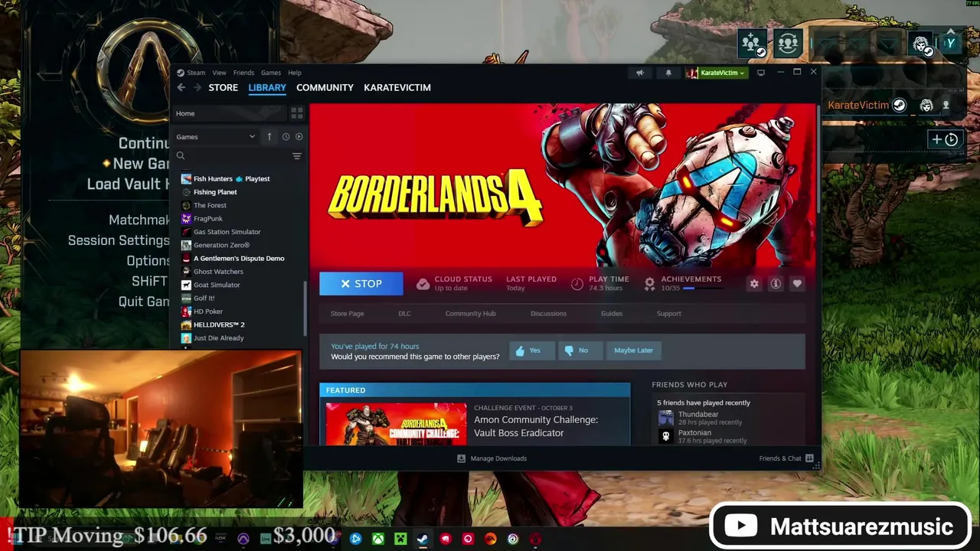Viewport: 980px width, 551px height.
Task: Open the View menu
Action: click(219, 73)
